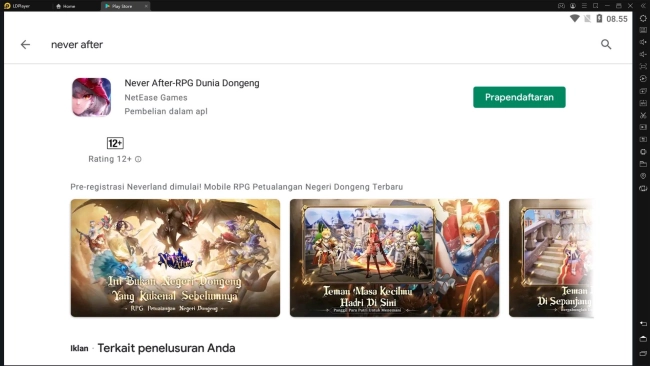Go back using the Play Store arrow

25,44
